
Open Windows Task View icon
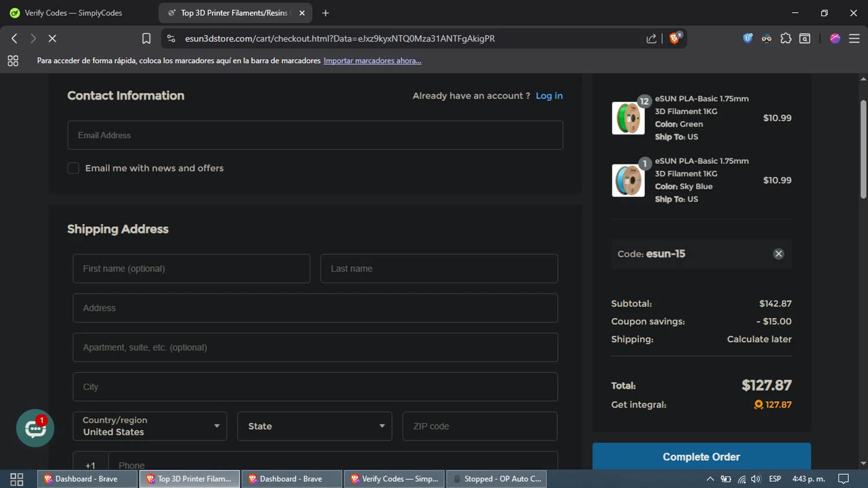17,479
